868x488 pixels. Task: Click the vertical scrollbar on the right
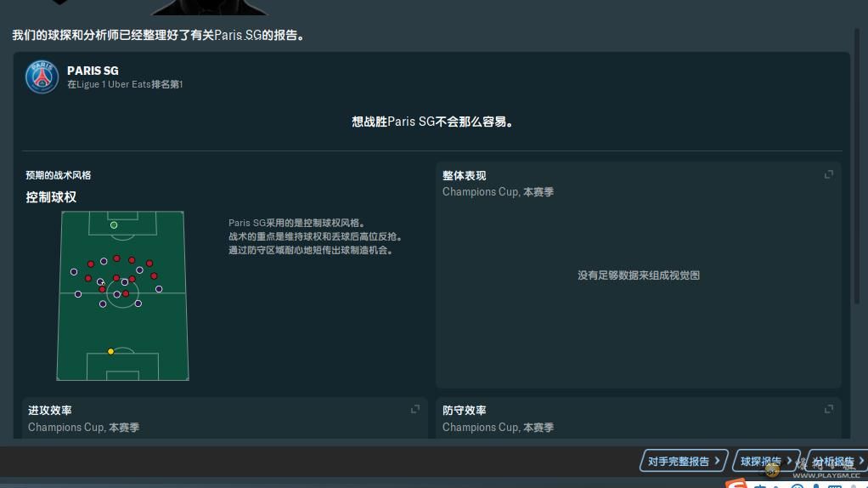click(857, 170)
